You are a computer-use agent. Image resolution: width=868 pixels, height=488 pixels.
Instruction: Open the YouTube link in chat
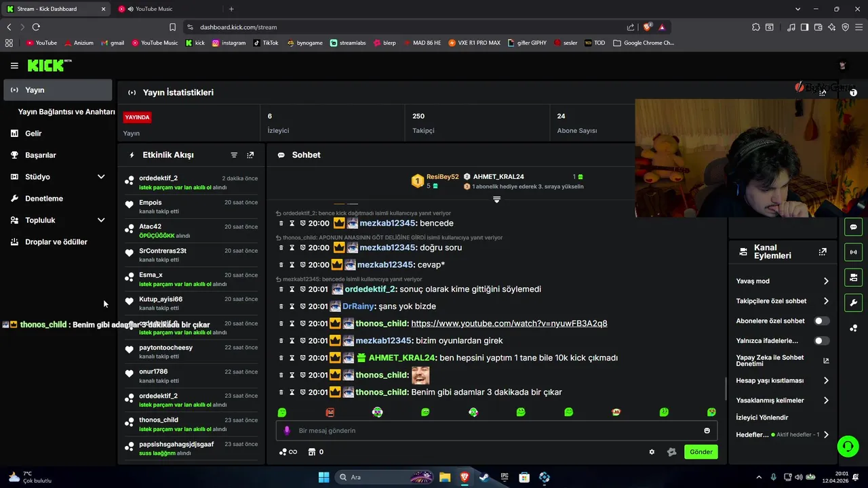click(509, 324)
